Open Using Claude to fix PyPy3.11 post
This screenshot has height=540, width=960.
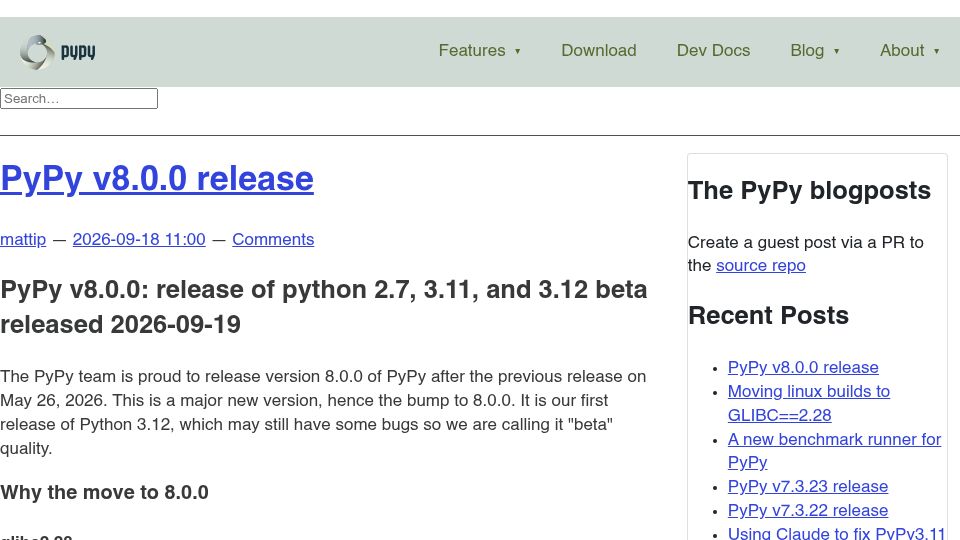[x=836, y=533]
